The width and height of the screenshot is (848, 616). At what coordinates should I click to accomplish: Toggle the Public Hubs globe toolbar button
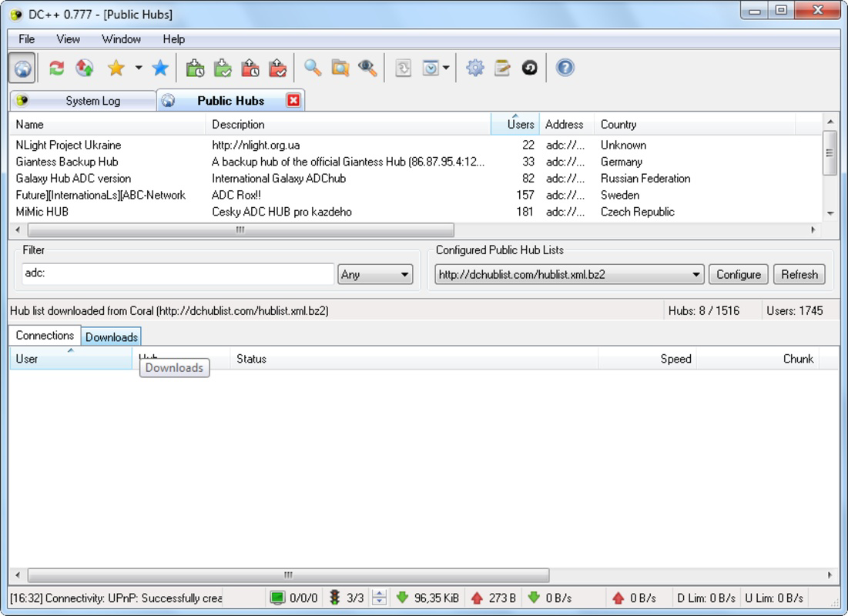[x=22, y=68]
